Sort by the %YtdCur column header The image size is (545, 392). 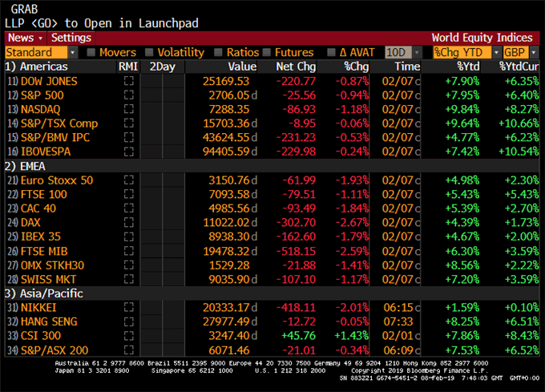[519, 67]
